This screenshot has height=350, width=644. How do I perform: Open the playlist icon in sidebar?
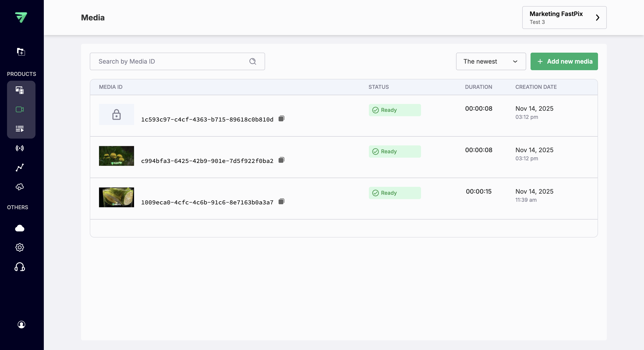(20, 129)
